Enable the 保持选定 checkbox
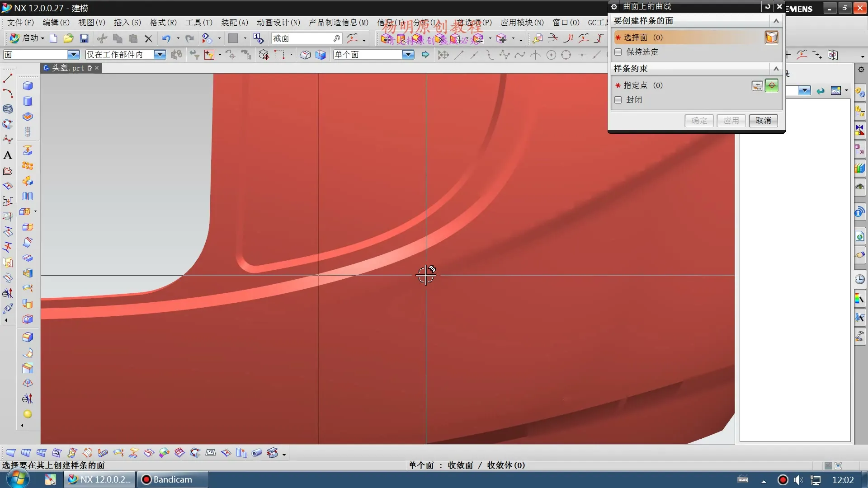 coord(618,52)
